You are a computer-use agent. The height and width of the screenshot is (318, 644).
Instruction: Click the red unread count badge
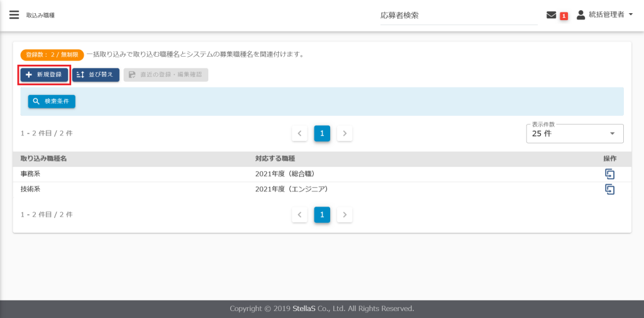pos(563,16)
